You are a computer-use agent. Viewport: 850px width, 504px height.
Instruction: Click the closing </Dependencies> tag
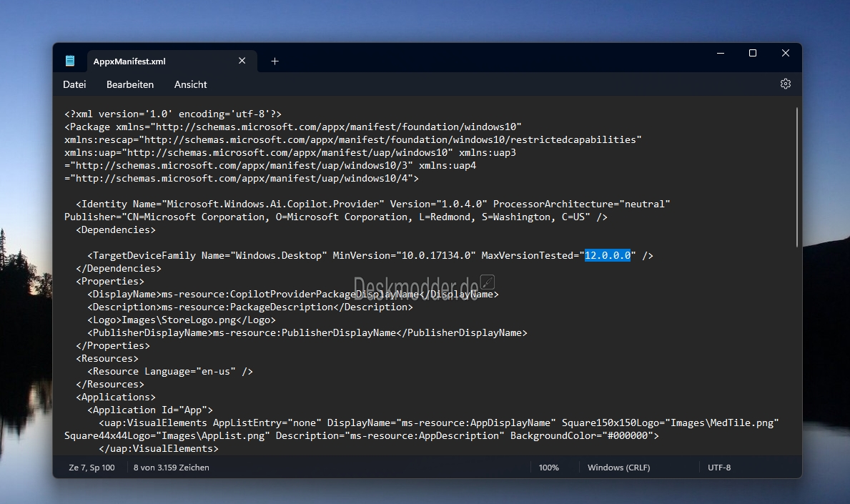(x=119, y=268)
